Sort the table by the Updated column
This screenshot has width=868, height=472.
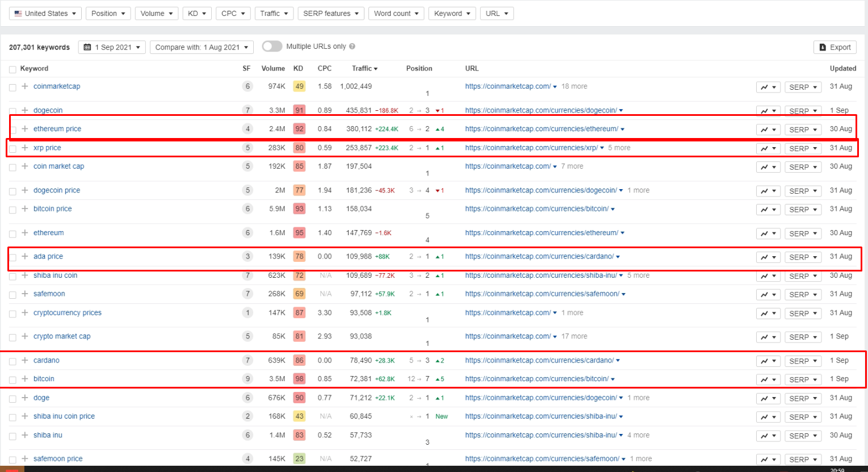click(843, 69)
